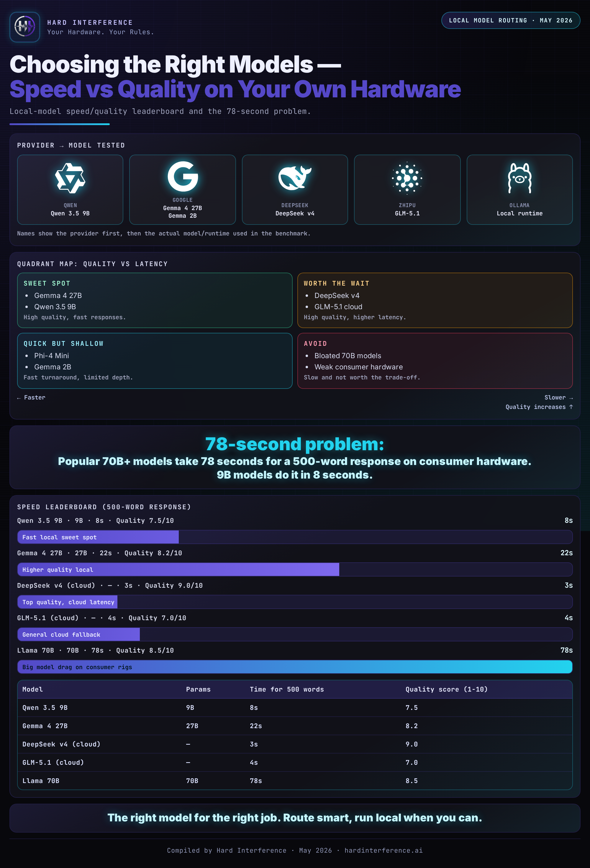Click the 8.2 quality score cell
The width and height of the screenshot is (590, 868).
pyautogui.click(x=412, y=726)
